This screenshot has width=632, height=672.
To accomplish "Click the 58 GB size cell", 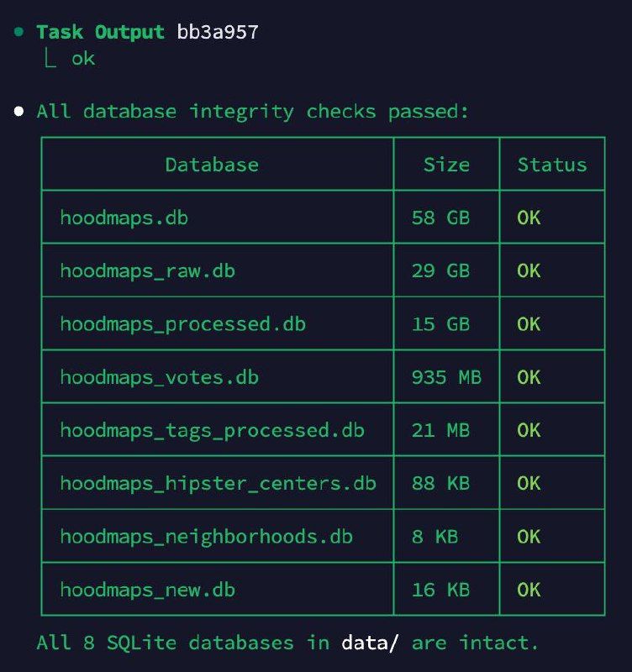I will (x=440, y=218).
